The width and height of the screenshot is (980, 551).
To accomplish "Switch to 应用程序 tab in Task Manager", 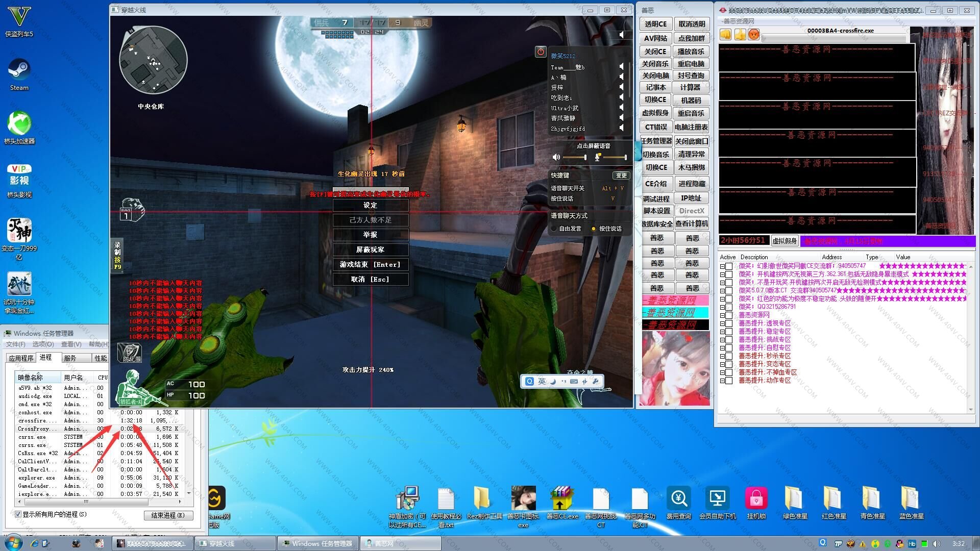I will (21, 358).
